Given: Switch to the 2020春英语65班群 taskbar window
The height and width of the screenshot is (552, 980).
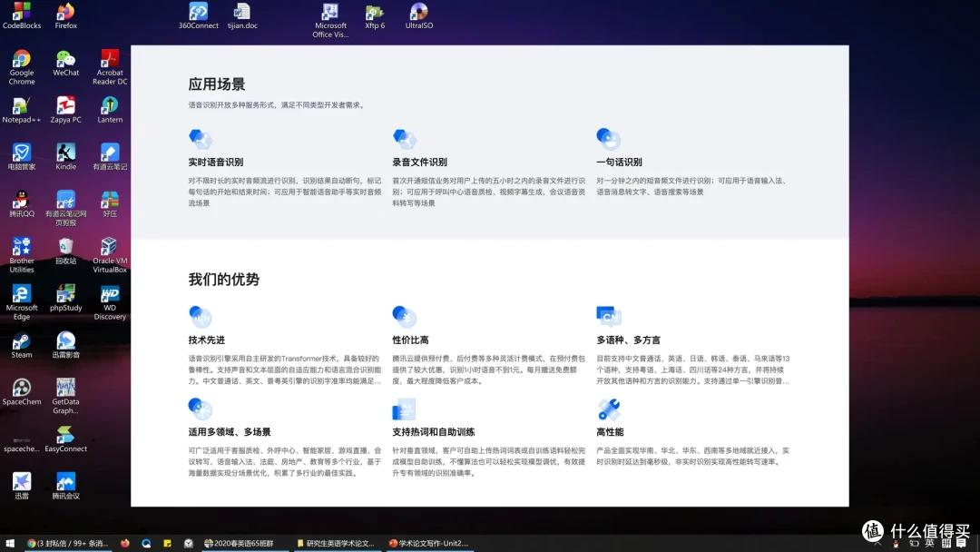Looking at the screenshot, I should 244,543.
